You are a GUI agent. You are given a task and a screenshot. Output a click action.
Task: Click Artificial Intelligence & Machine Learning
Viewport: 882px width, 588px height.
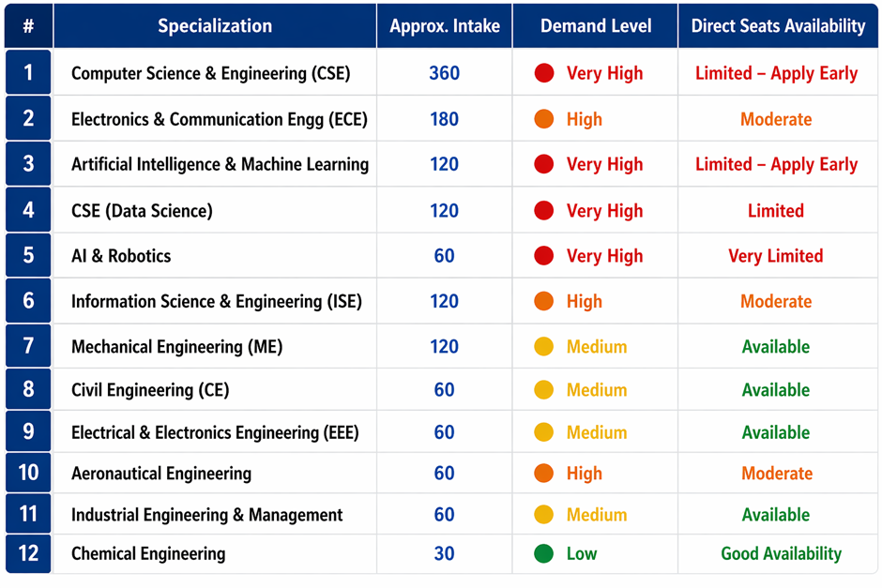click(220, 164)
